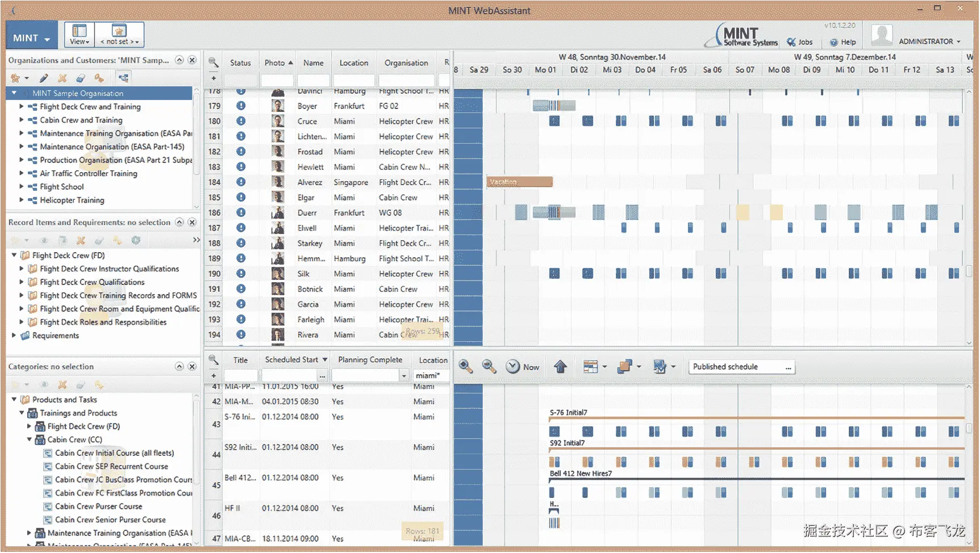Click the Bell 412 New Hires7 timeline bar
Screen dimensions: 980x553
pyautogui.click(x=756, y=479)
